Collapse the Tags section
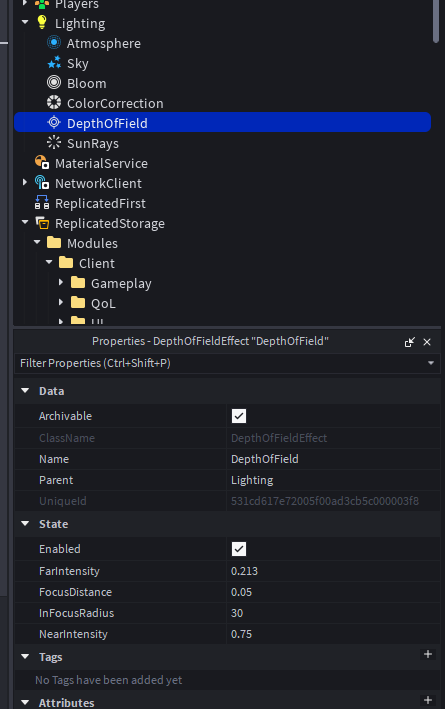 coord(25,657)
